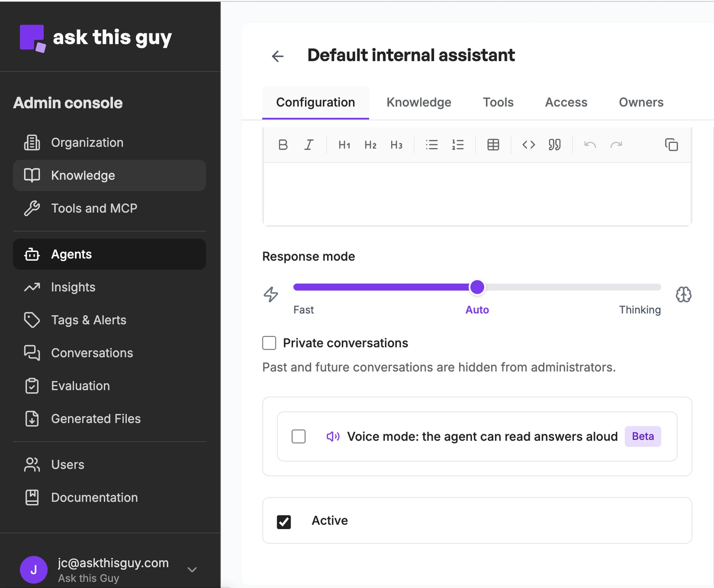Viewport: 714px width, 588px height.
Task: Switch to the Access tab
Action: (x=566, y=102)
